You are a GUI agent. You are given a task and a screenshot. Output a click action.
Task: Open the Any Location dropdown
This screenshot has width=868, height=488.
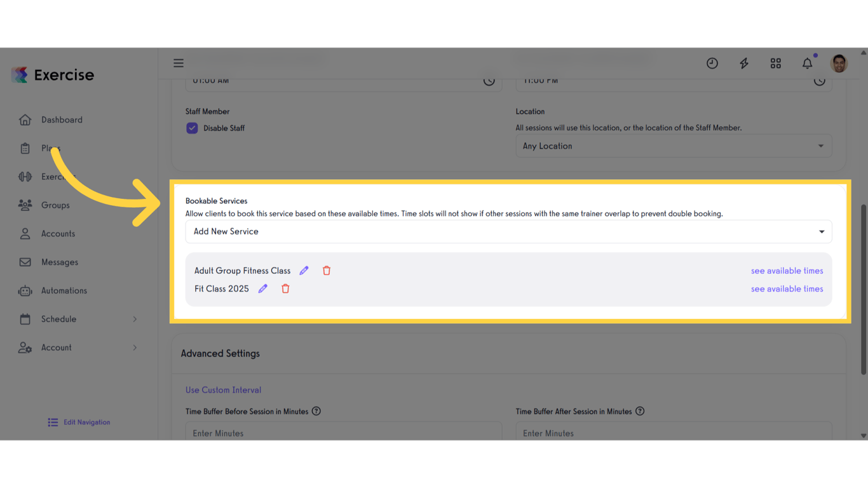pos(674,146)
